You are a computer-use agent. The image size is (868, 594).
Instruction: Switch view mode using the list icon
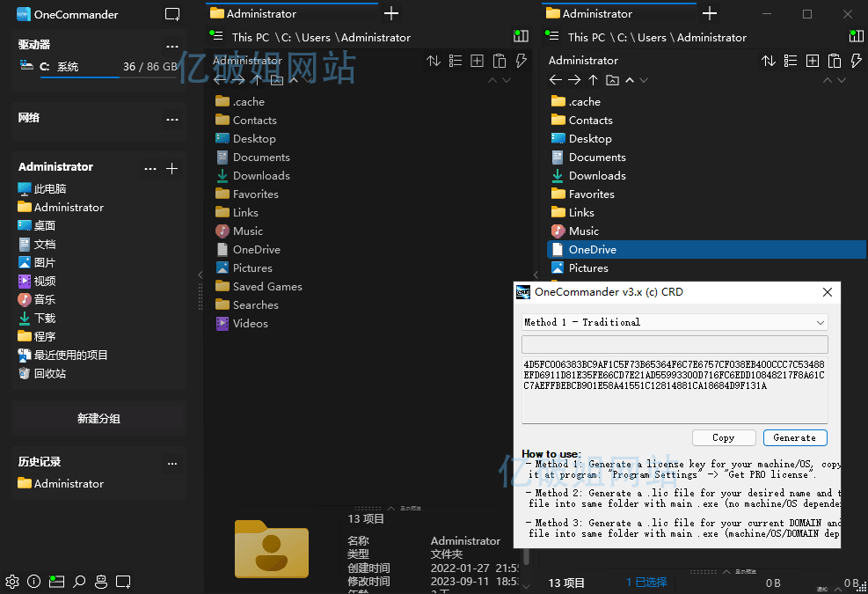tap(454, 61)
